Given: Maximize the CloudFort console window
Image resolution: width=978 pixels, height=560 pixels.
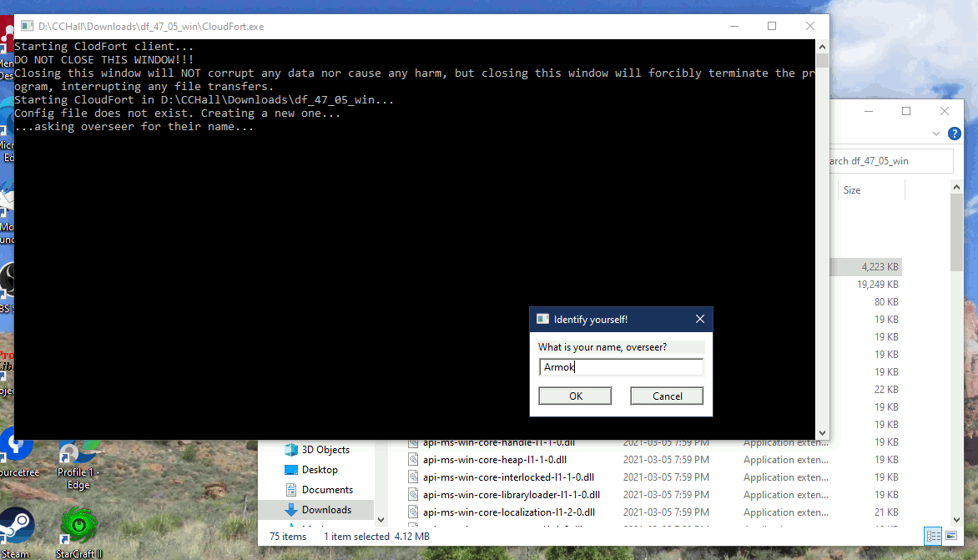Looking at the screenshot, I should [772, 26].
